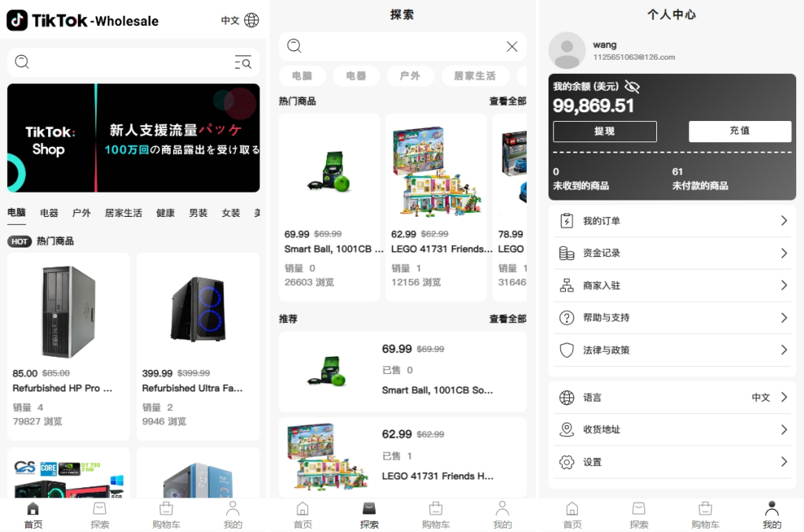Select the 居家生活 category tab on home

pyautogui.click(x=123, y=213)
